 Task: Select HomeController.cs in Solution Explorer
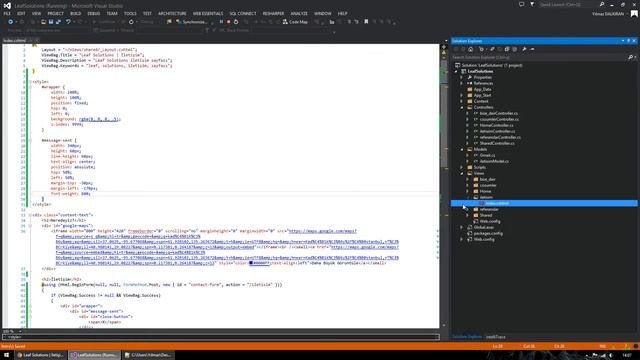(x=496, y=125)
